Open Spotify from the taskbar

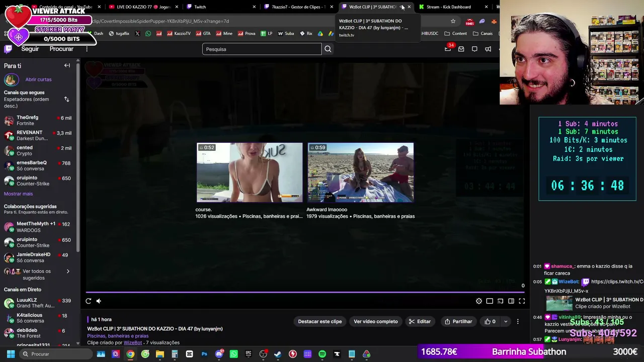[322, 354]
